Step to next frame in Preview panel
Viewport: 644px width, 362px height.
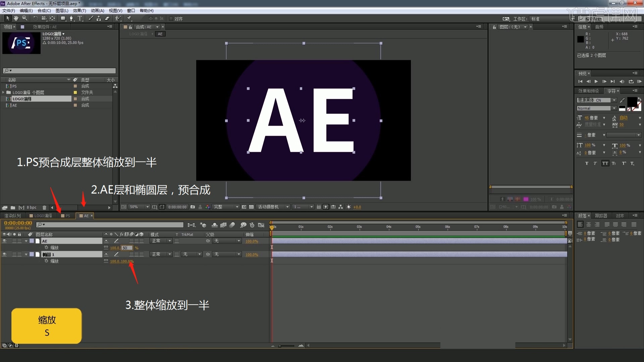coord(604,81)
